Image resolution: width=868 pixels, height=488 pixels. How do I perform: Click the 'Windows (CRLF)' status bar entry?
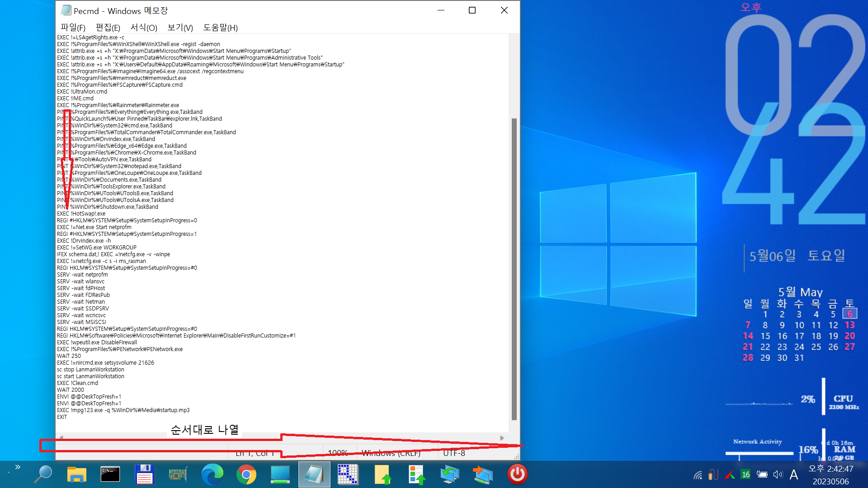point(391,453)
